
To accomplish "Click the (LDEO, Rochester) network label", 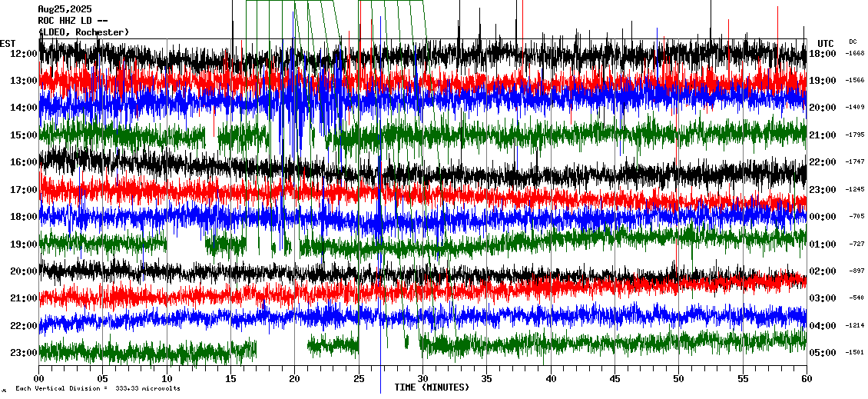I will tap(84, 32).
